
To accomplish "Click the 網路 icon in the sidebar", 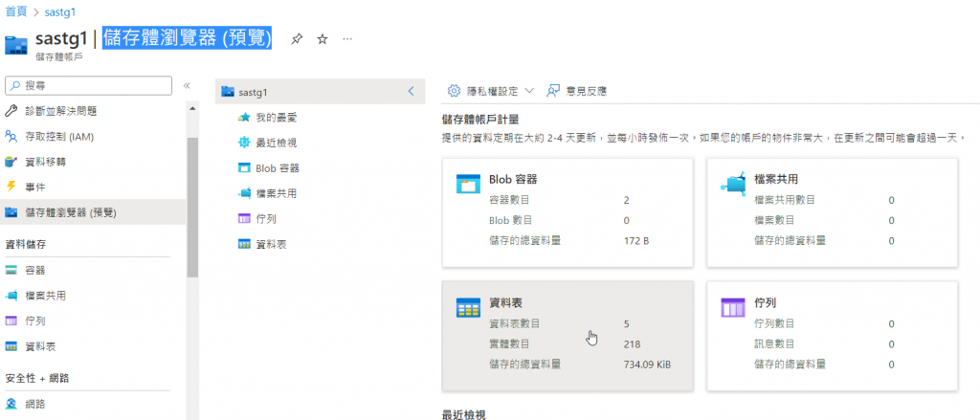I will tap(11, 405).
